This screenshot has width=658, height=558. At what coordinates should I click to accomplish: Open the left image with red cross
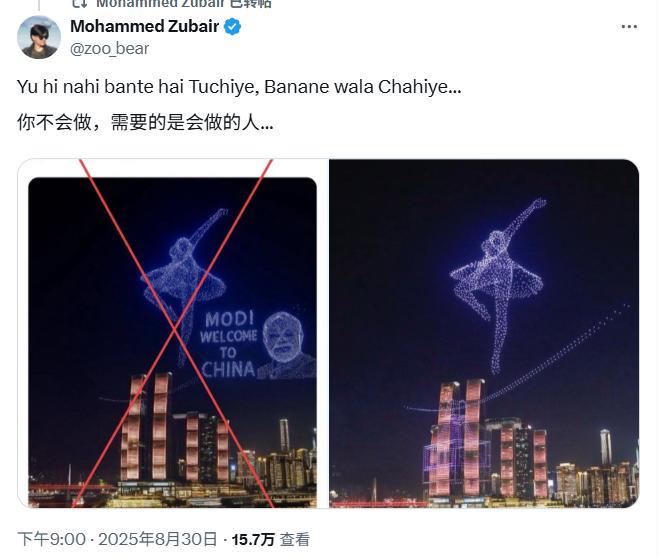click(172, 334)
